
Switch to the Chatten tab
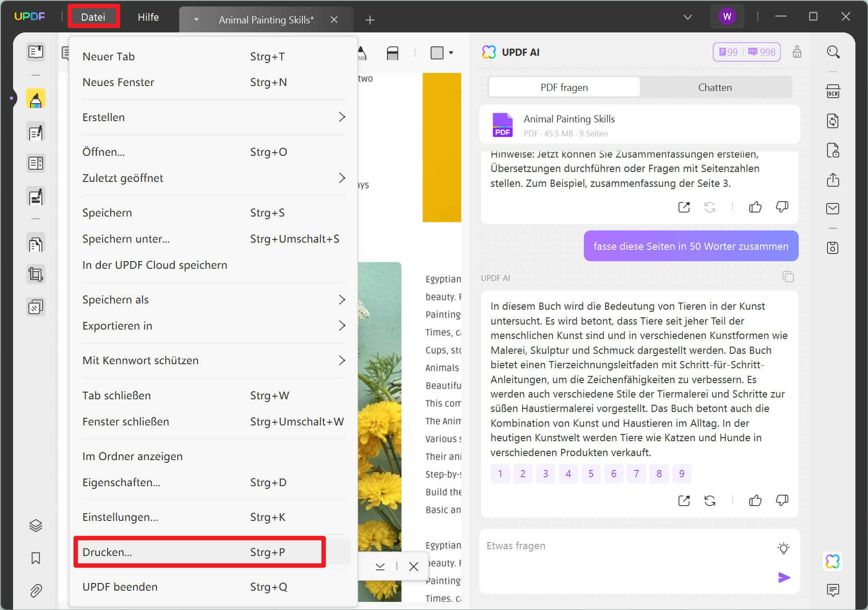715,87
